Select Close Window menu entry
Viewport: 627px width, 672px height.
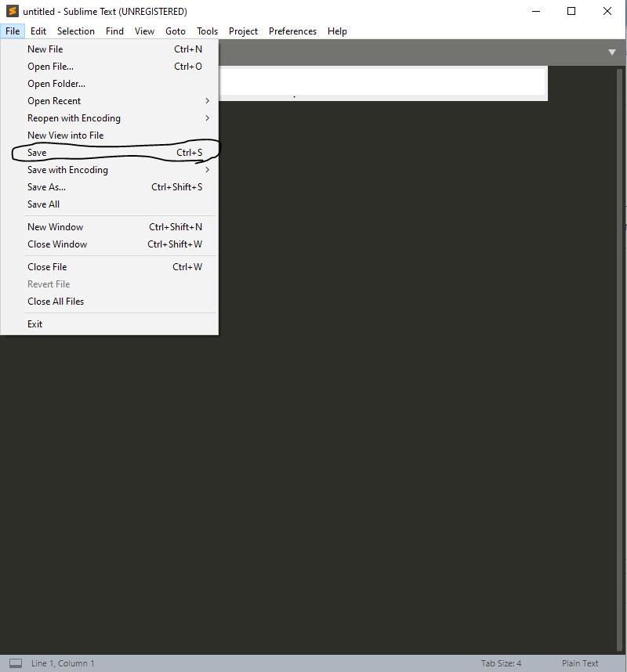pos(110,244)
